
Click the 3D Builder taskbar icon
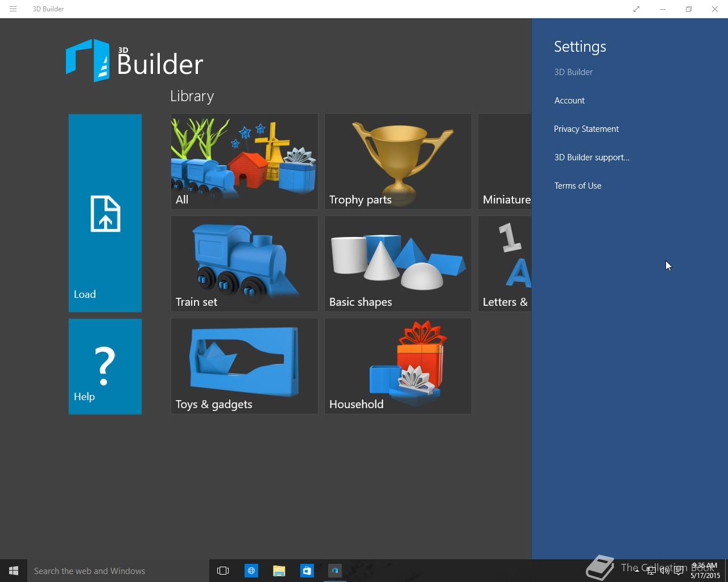[x=335, y=571]
